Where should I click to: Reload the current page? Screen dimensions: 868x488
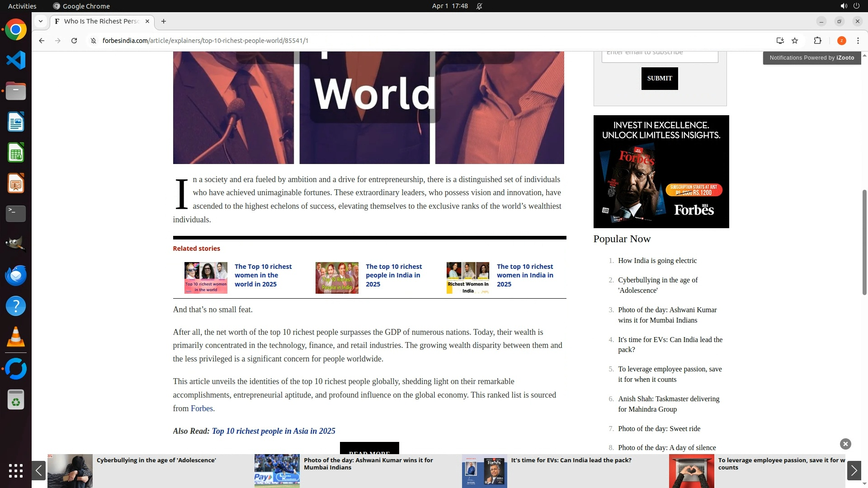click(74, 41)
